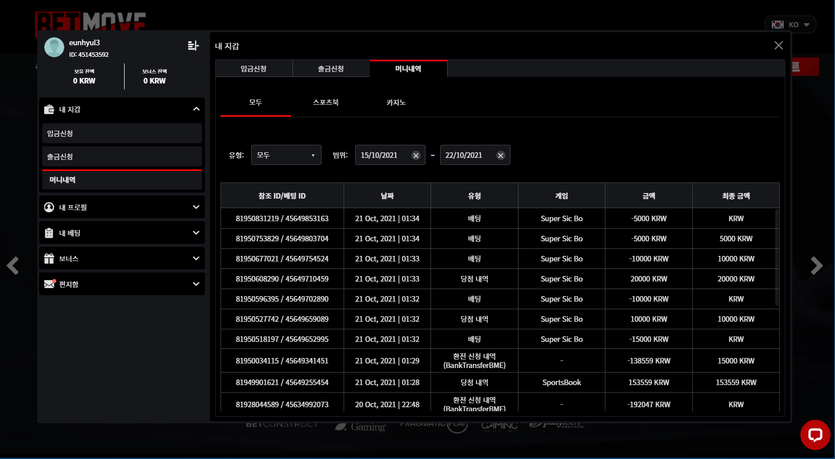The width and height of the screenshot is (835, 459).
Task: Click the Korean flag icon
Action: 778,24
